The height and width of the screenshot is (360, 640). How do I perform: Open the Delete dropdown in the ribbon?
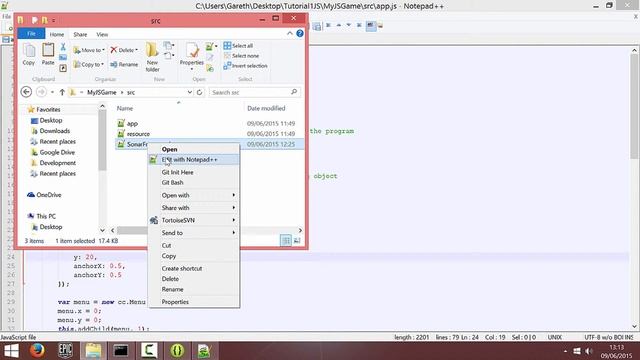coord(124,50)
